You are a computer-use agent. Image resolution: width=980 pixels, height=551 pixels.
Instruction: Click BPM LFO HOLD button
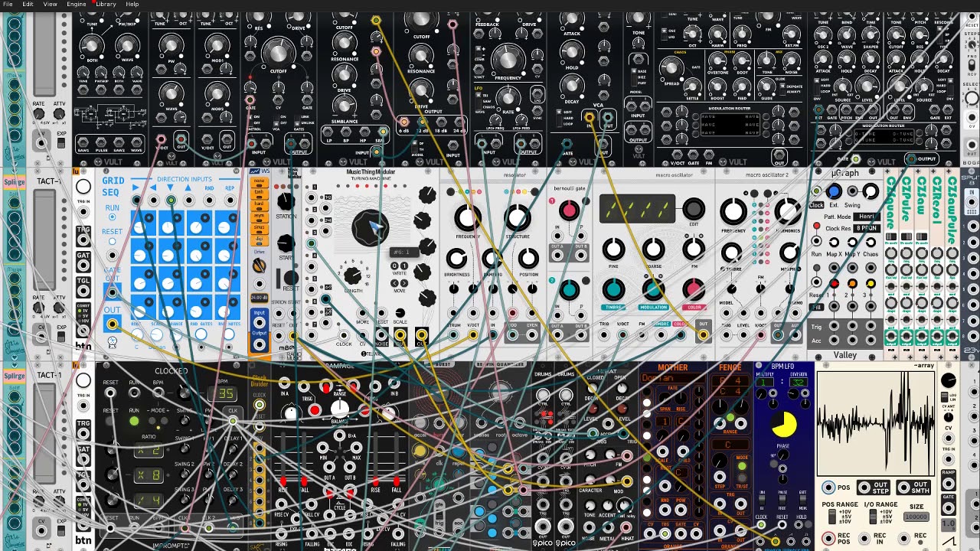click(808, 524)
